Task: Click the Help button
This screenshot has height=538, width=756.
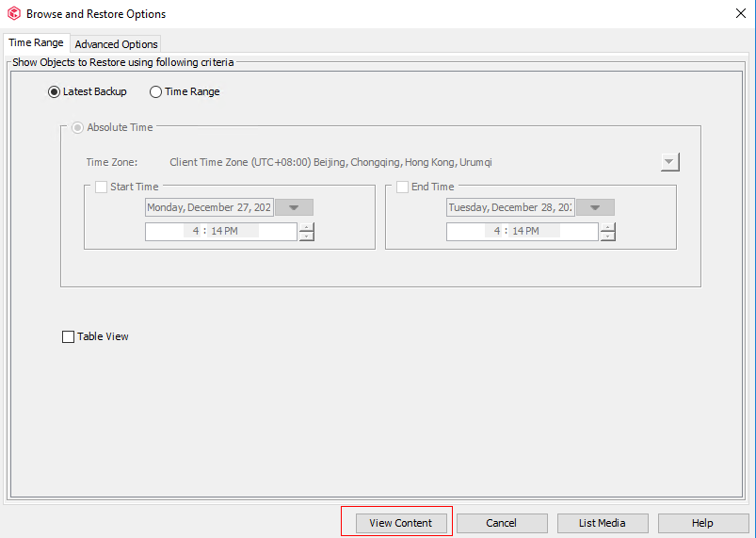Action: (x=702, y=523)
